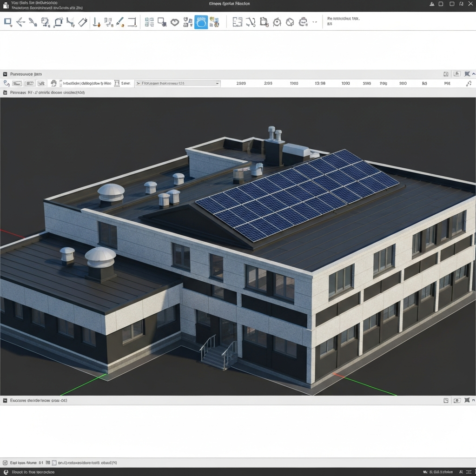Click the heart-shaped favorites tool icon
This screenshot has height=476, width=476.
click(x=174, y=22)
